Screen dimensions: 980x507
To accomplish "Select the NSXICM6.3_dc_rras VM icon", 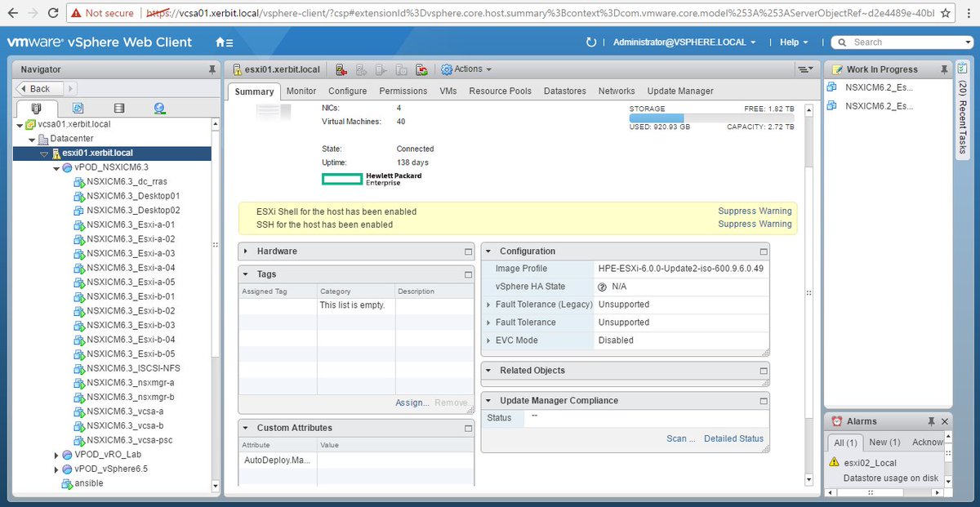I will click(x=79, y=182).
